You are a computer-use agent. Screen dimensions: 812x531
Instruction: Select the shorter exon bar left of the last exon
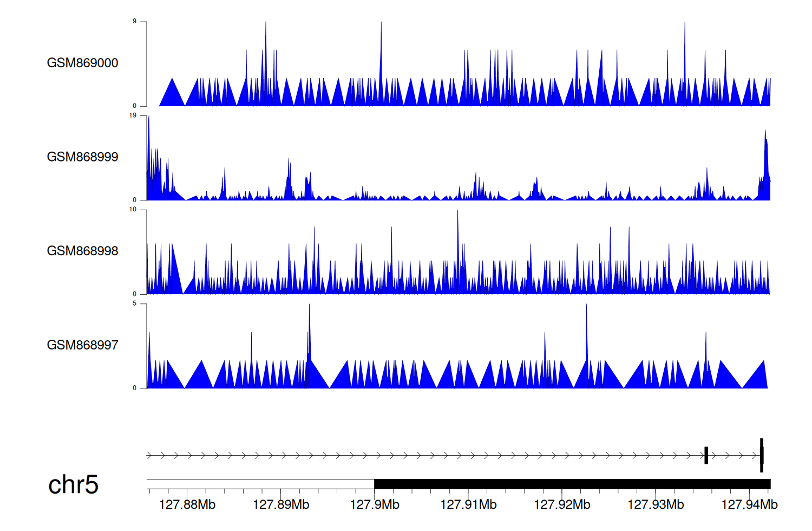click(x=706, y=455)
